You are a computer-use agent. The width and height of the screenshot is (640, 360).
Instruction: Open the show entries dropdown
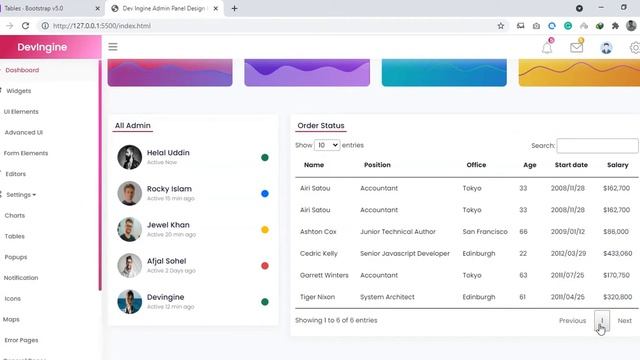click(x=327, y=145)
